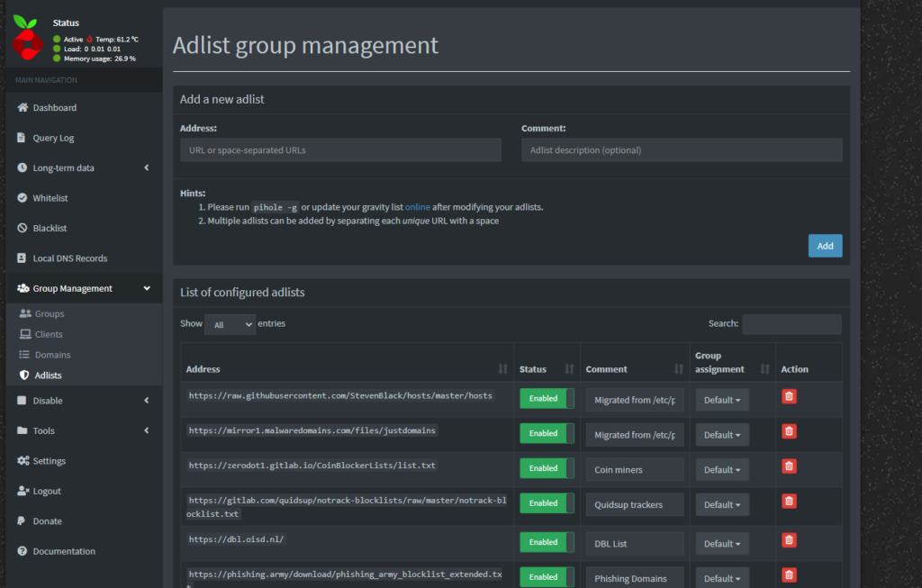922x588 pixels.
Task: Click the Tools folder icon
Action: pos(23,430)
